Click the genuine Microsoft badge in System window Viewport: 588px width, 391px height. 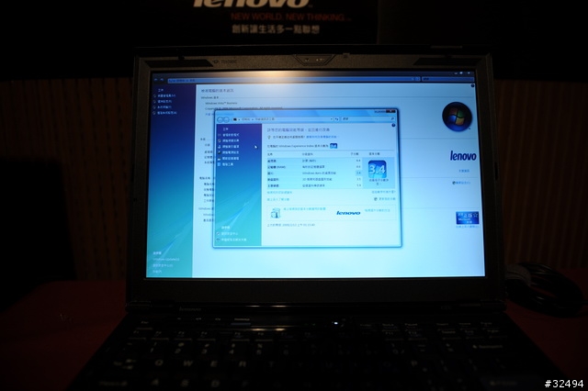468,218
